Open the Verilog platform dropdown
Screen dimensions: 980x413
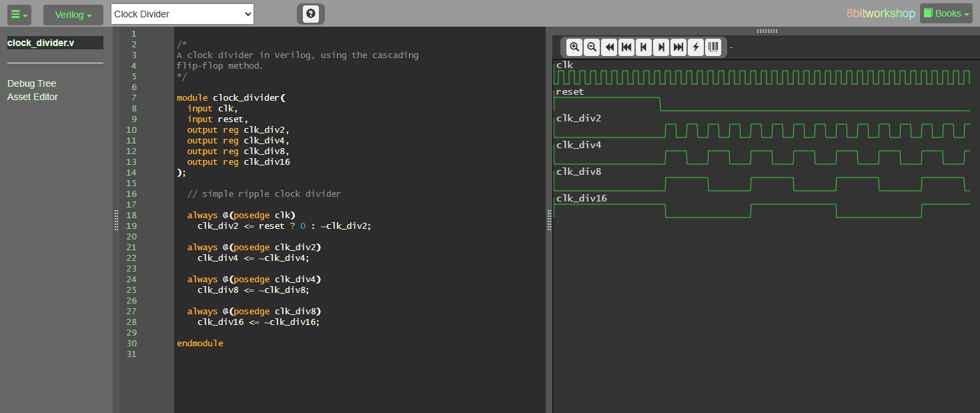click(x=73, y=15)
